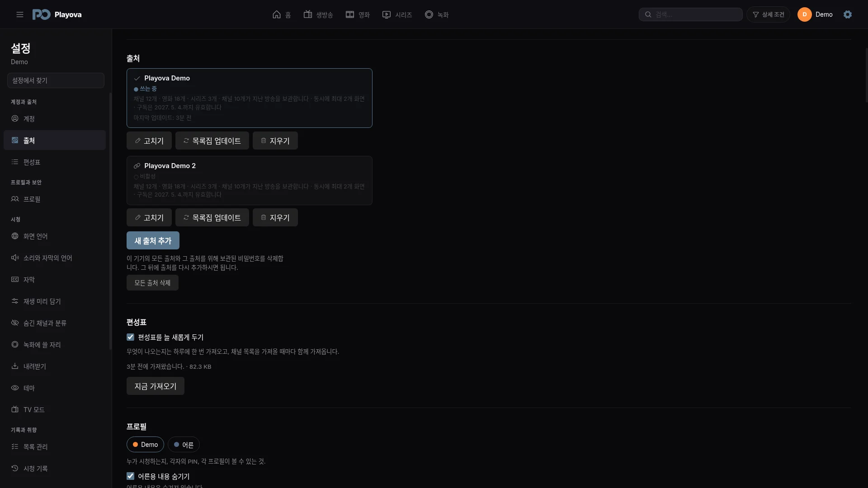
Task: Open 시리즈 tab
Action: [x=397, y=14]
